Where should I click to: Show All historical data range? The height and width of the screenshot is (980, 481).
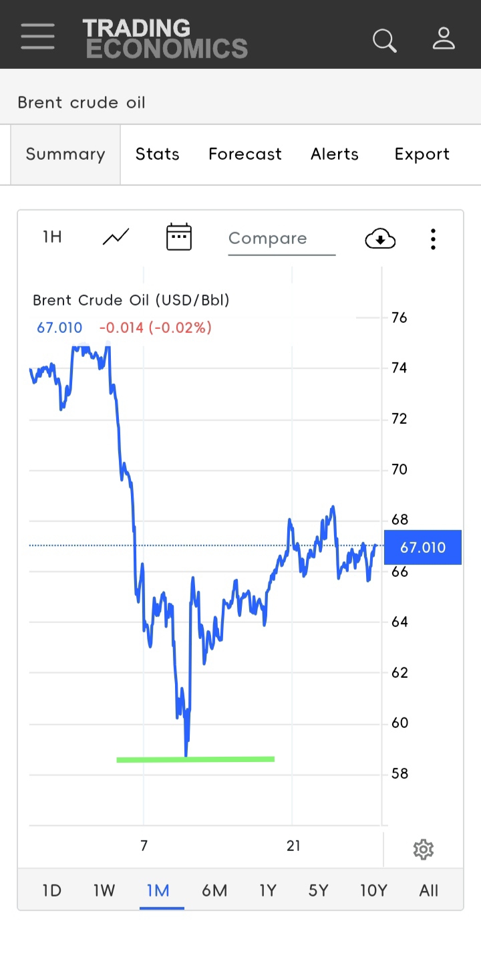click(429, 890)
